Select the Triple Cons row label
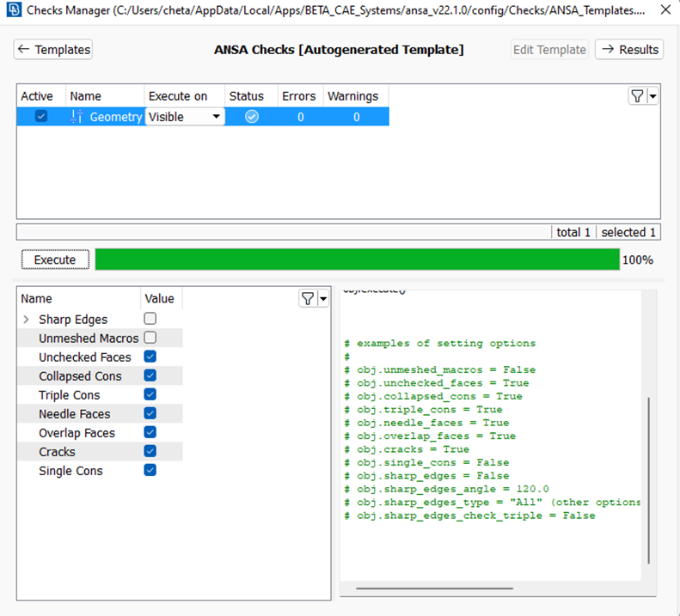 [70, 395]
